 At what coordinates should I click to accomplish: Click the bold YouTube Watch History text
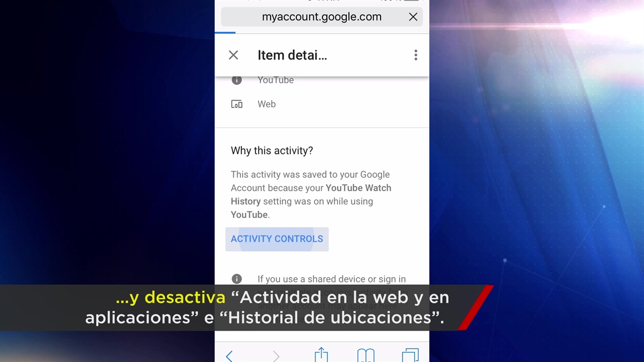click(358, 188)
